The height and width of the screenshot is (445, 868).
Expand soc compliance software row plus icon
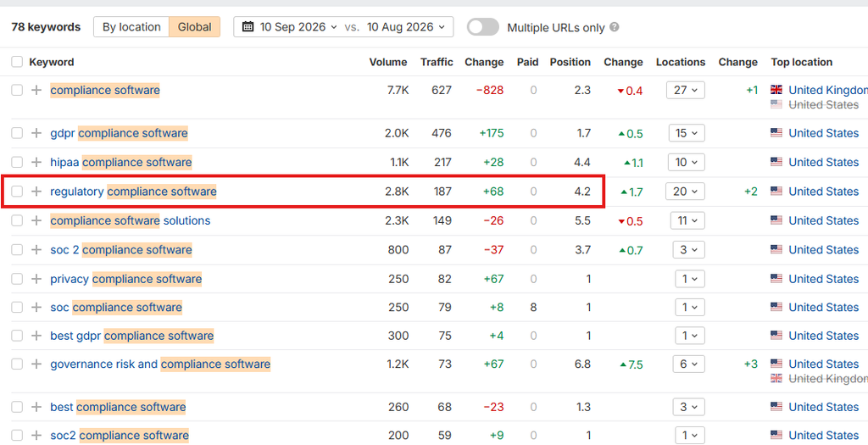pos(36,307)
